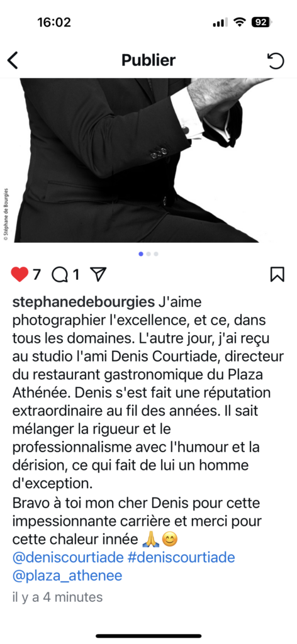Tap the refresh circular arrow icon
Image resolution: width=297 pixels, height=644 pixels.
[275, 61]
